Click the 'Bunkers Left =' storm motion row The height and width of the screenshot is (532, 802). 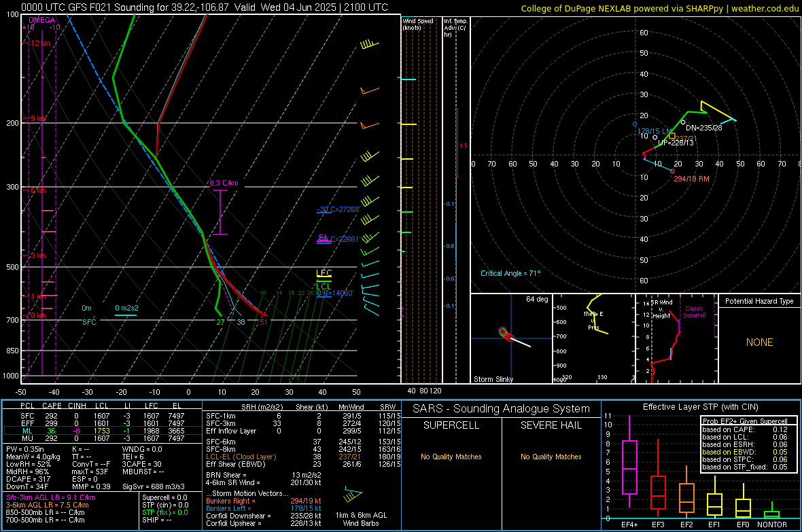(x=264, y=508)
